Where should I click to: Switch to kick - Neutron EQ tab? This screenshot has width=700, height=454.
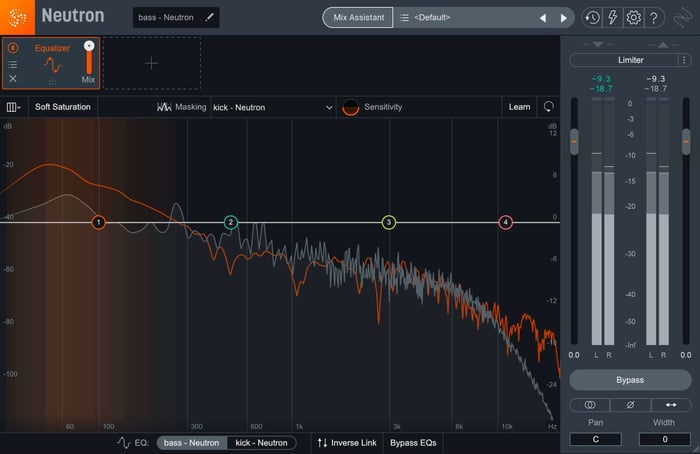[x=262, y=443]
